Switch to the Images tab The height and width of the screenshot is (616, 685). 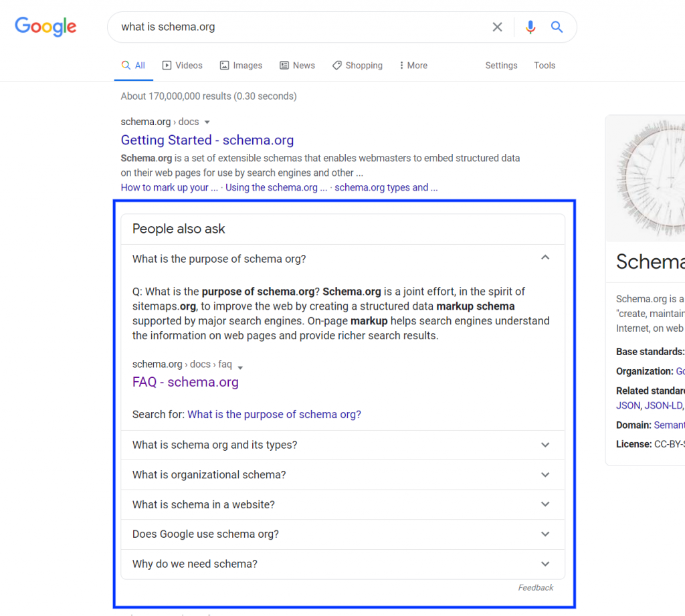click(x=241, y=66)
